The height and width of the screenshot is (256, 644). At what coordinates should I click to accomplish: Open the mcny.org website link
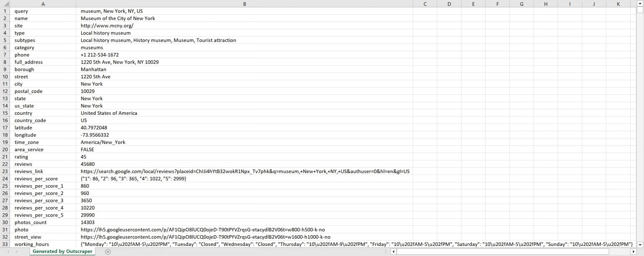[107, 26]
